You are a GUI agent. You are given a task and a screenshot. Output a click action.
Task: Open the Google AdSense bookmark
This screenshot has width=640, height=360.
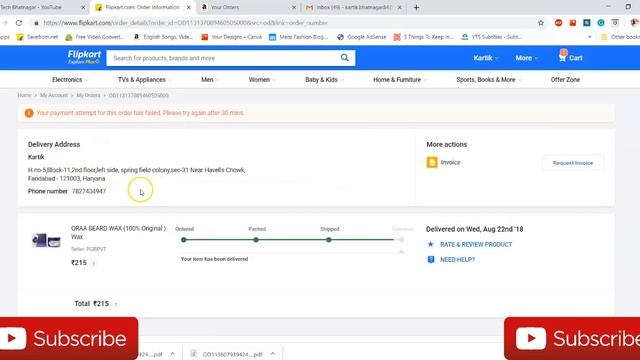(362, 37)
